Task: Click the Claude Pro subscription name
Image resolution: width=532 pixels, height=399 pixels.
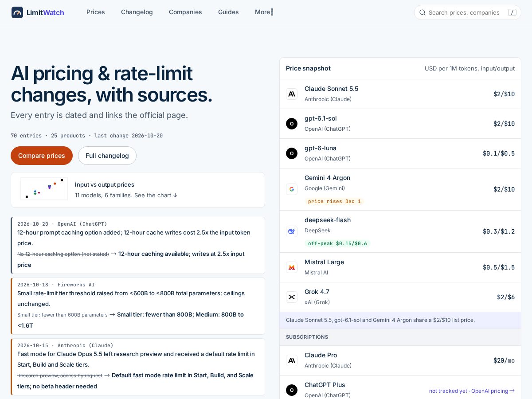Action: (x=321, y=355)
